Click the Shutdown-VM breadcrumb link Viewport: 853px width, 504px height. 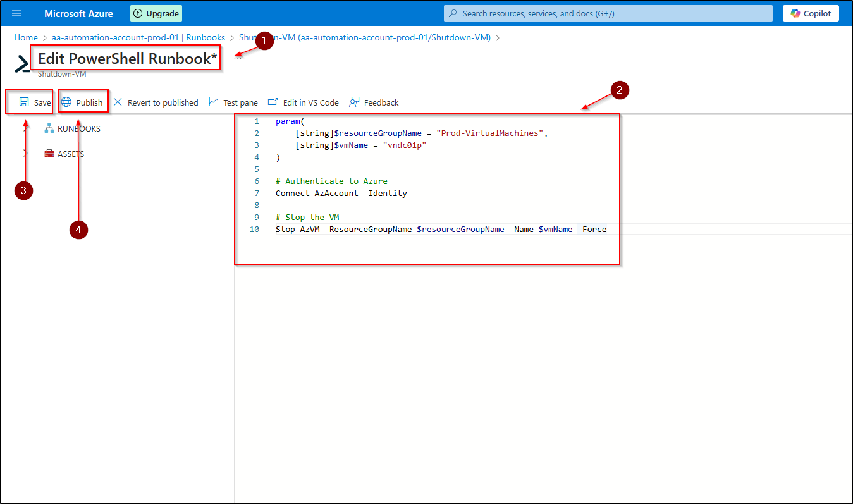click(x=364, y=37)
